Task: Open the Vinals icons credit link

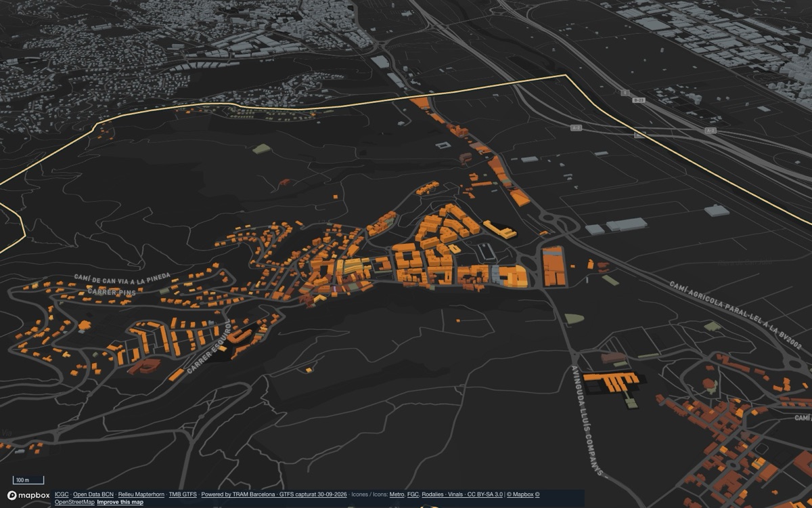Action: click(x=455, y=494)
